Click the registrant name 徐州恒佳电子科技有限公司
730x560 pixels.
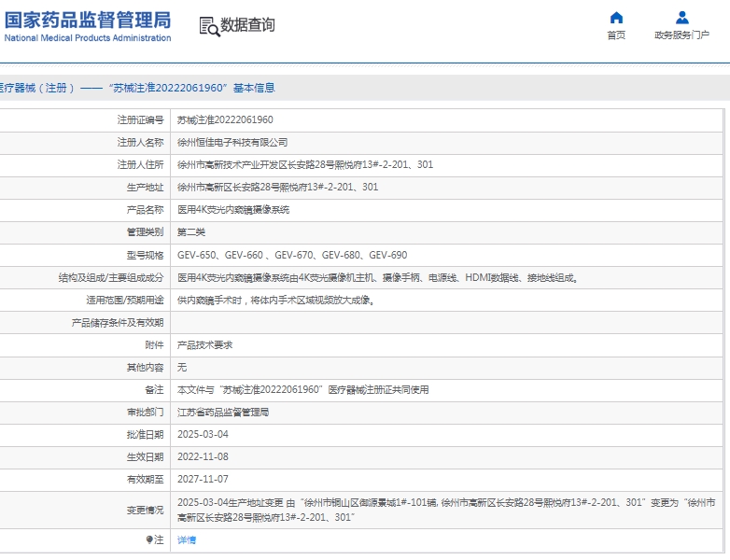(232, 143)
